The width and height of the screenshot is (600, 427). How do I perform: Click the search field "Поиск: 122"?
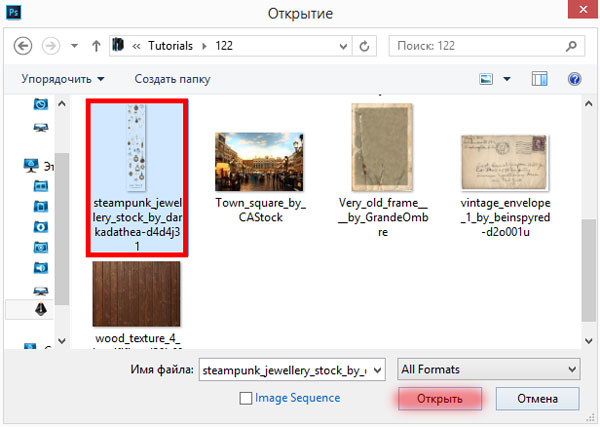point(487,46)
